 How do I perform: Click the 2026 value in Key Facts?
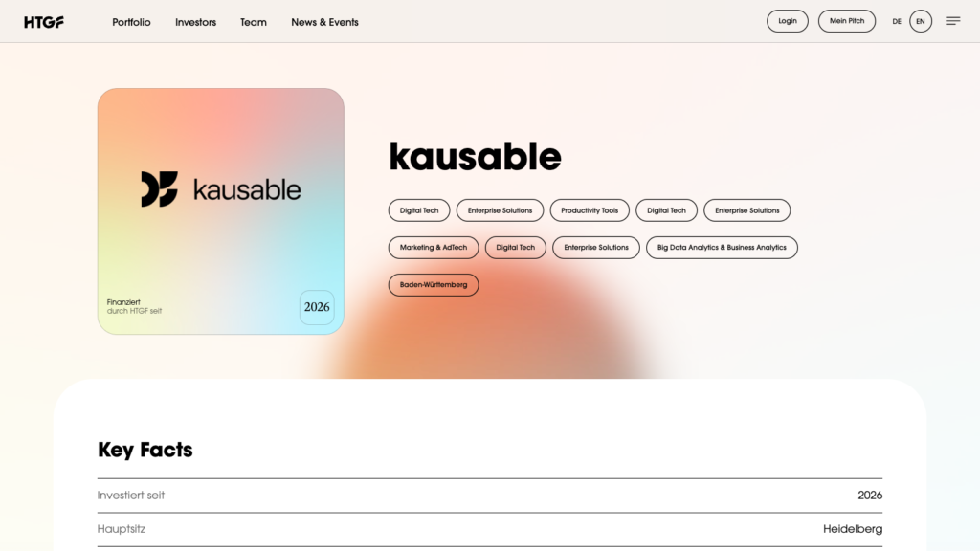(870, 496)
